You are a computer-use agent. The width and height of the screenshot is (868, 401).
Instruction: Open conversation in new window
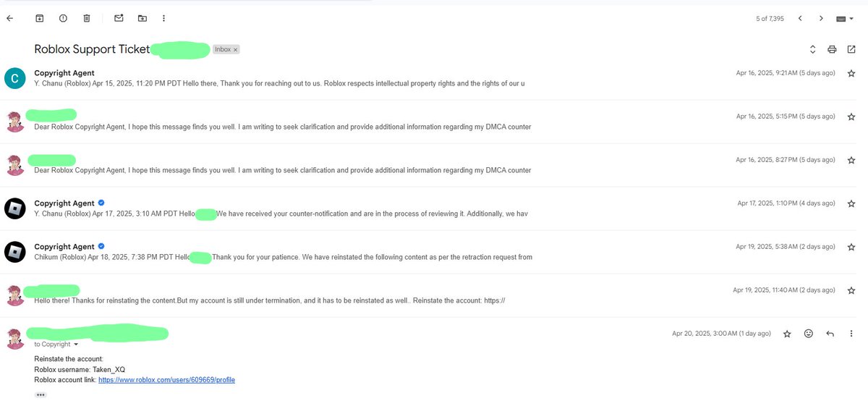click(x=851, y=49)
